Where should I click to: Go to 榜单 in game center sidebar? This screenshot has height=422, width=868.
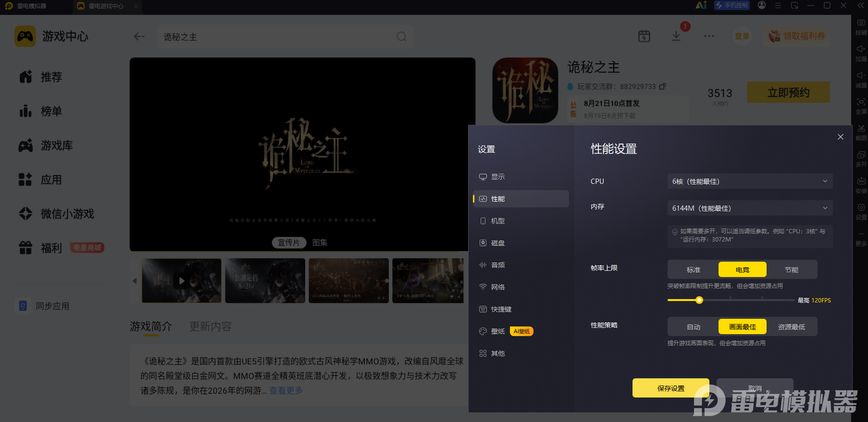coord(41,111)
